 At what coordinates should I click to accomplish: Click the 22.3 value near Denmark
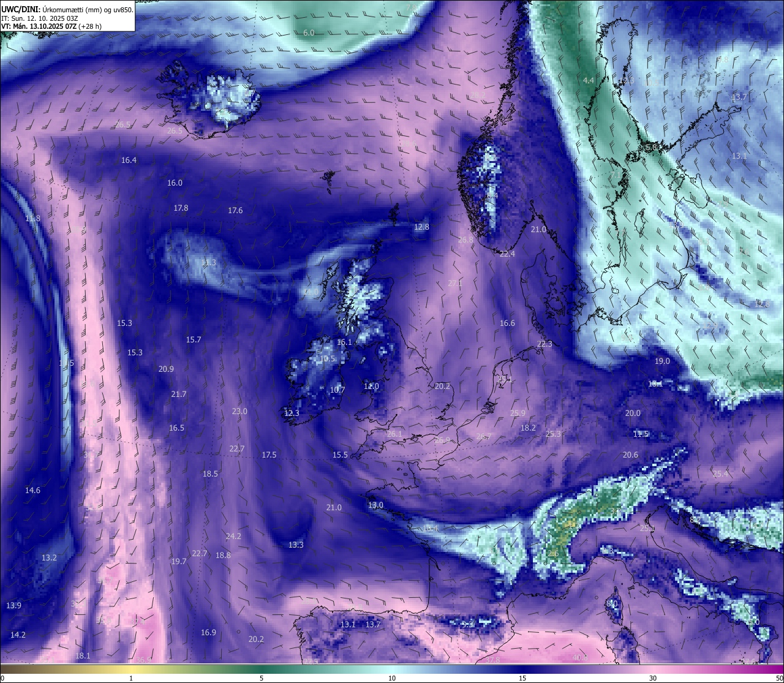click(x=545, y=344)
